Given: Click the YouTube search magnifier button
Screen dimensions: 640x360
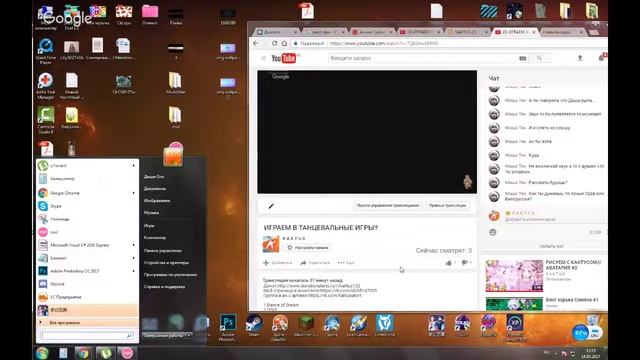Looking at the screenshot, I should [x=539, y=58].
